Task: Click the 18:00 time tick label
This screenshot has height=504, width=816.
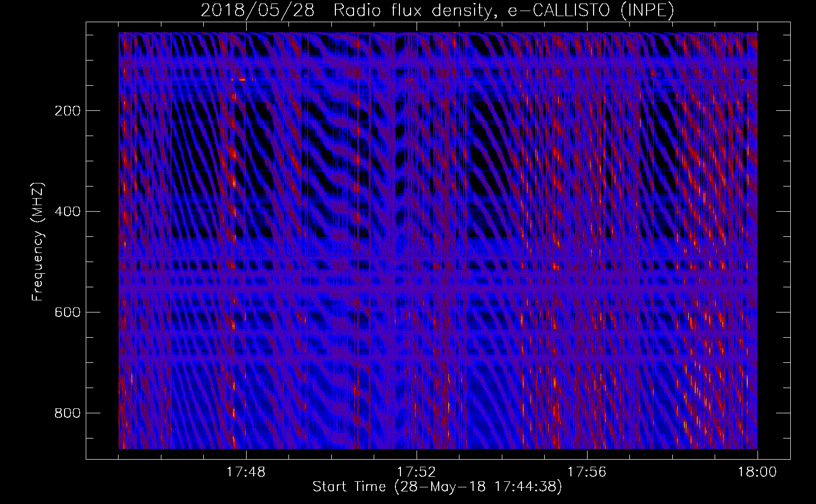Action: click(x=757, y=472)
